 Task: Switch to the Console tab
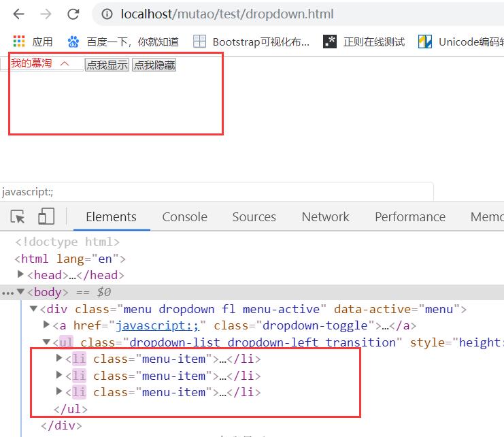[185, 216]
